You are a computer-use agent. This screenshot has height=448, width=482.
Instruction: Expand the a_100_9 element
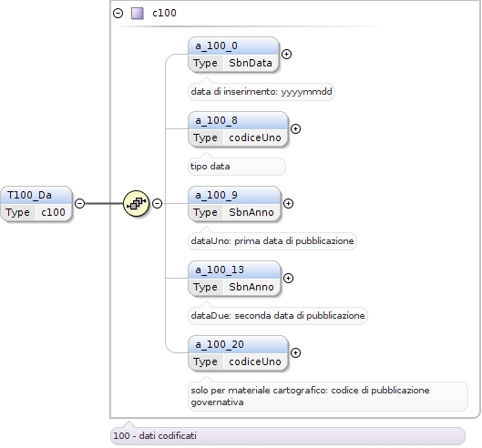coord(288,203)
